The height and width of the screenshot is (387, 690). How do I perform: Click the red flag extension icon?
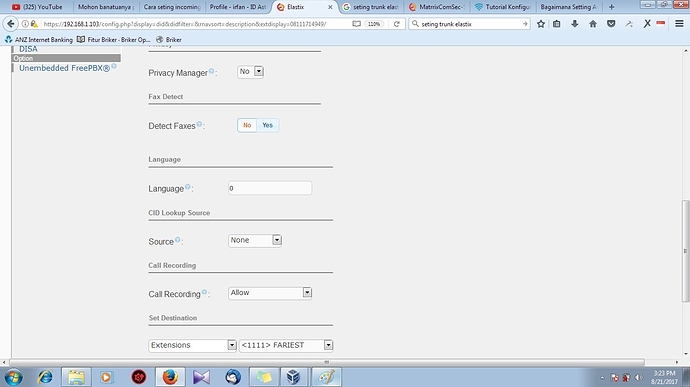(661, 23)
